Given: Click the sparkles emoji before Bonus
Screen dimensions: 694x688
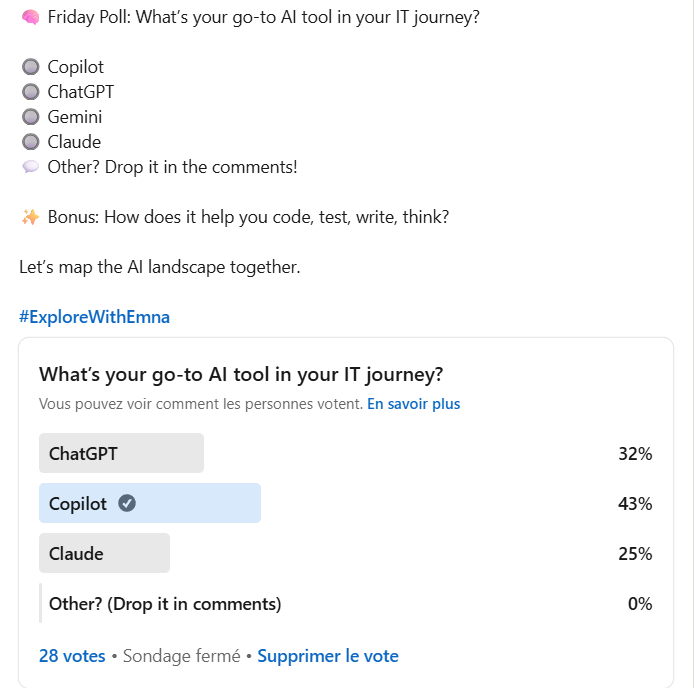Looking at the screenshot, I should pos(31,217).
